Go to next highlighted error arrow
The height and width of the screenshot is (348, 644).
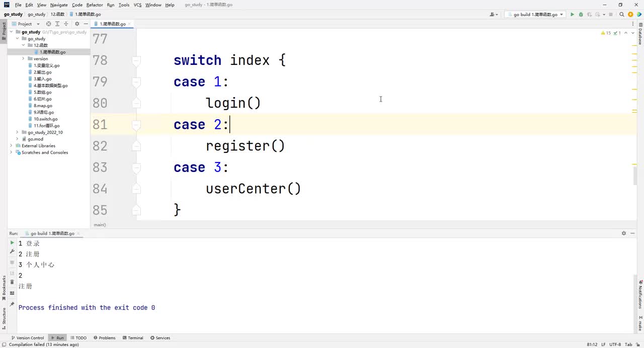632,33
